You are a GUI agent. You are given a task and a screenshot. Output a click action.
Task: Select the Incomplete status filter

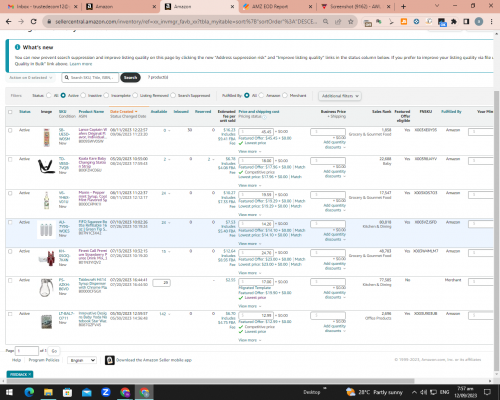point(106,95)
